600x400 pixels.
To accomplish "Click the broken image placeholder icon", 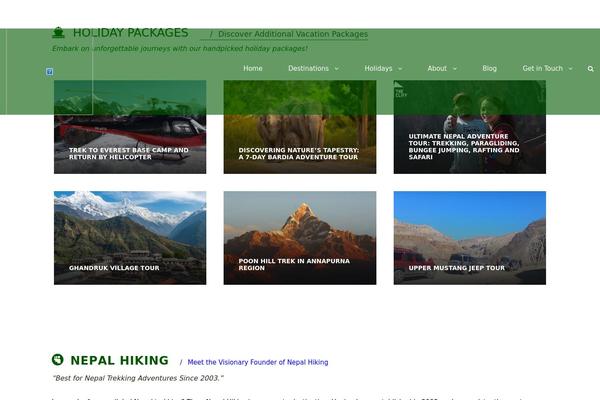I will (x=50, y=72).
